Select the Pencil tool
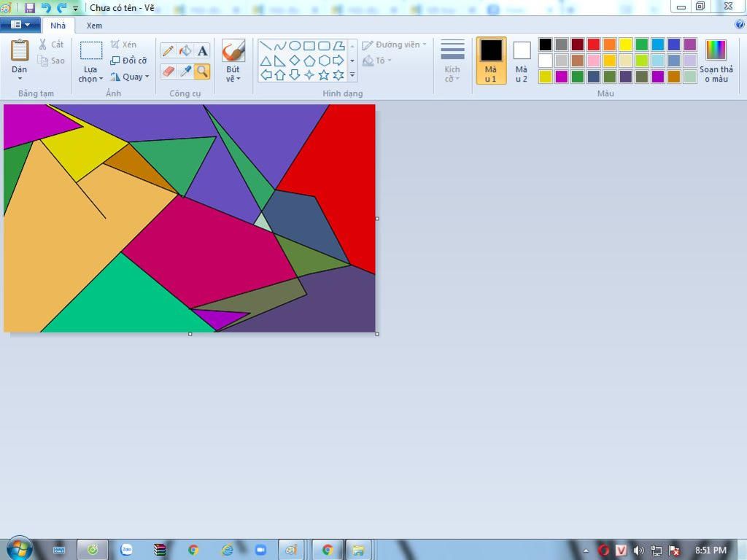Viewport: 747px width, 560px height. [168, 50]
